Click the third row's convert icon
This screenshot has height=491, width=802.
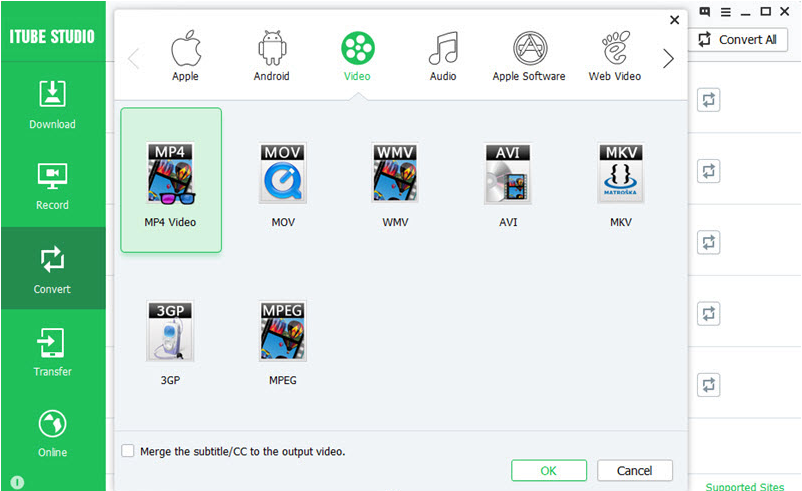(x=708, y=242)
